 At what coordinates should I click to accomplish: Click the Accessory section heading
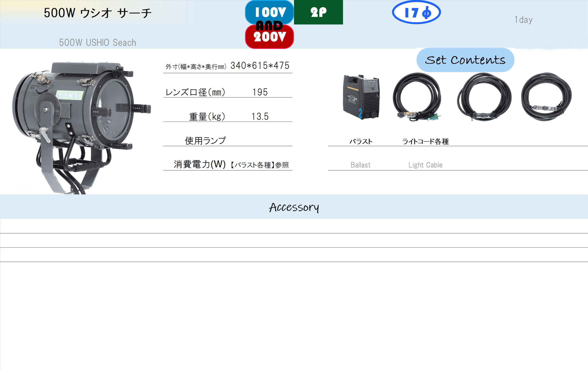(x=294, y=207)
